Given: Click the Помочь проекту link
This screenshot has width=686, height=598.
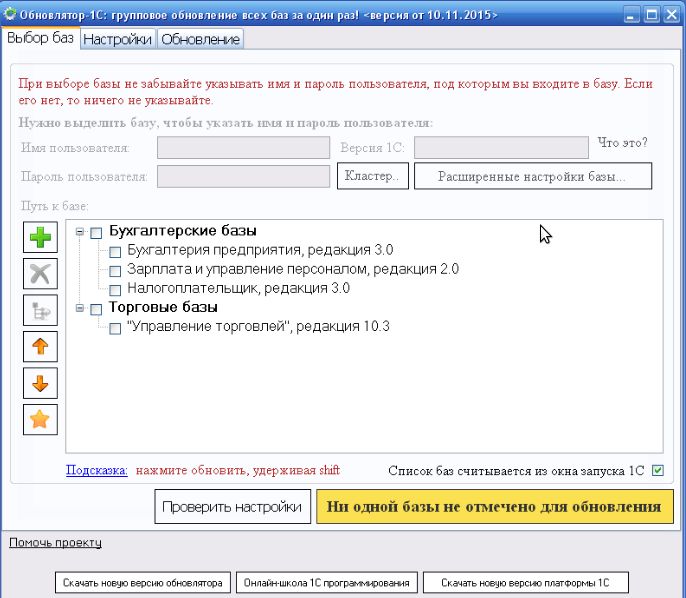Looking at the screenshot, I should coord(56,542).
